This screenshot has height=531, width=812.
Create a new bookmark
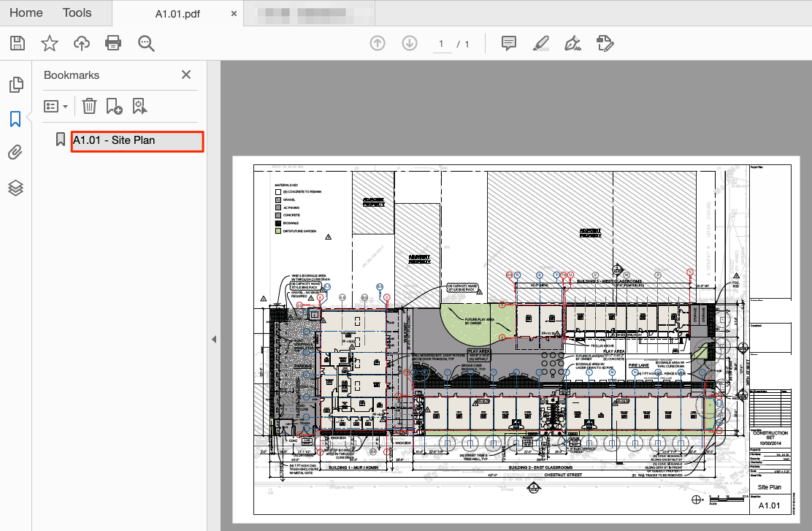pyautogui.click(x=113, y=106)
